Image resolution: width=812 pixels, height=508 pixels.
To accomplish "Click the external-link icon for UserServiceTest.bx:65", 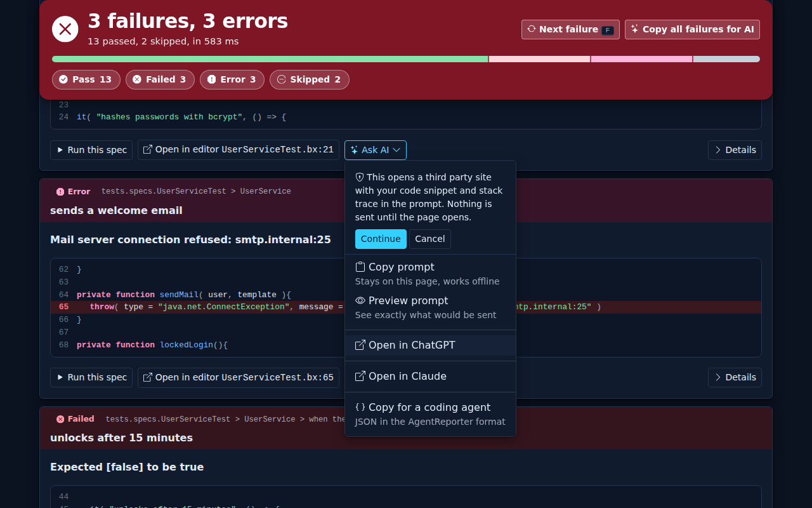I will (148, 377).
